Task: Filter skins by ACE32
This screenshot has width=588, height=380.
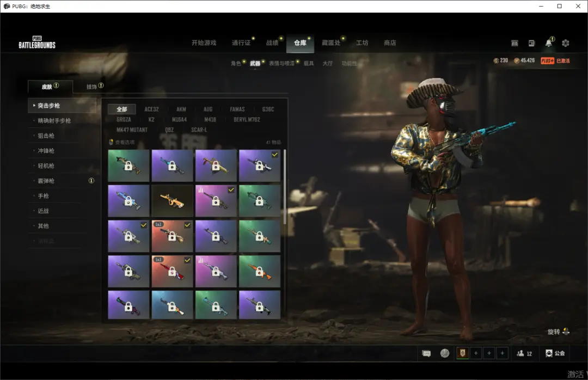Action: (151, 109)
